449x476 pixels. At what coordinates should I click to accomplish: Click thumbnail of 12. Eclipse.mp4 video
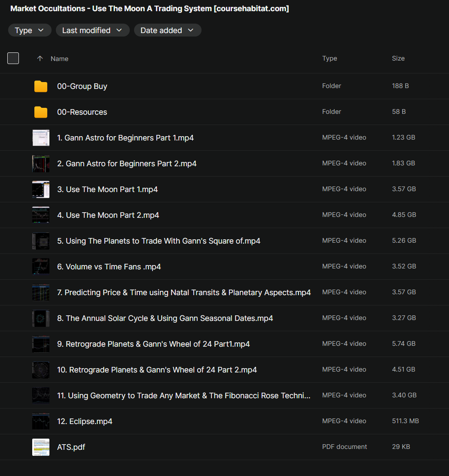click(x=41, y=421)
